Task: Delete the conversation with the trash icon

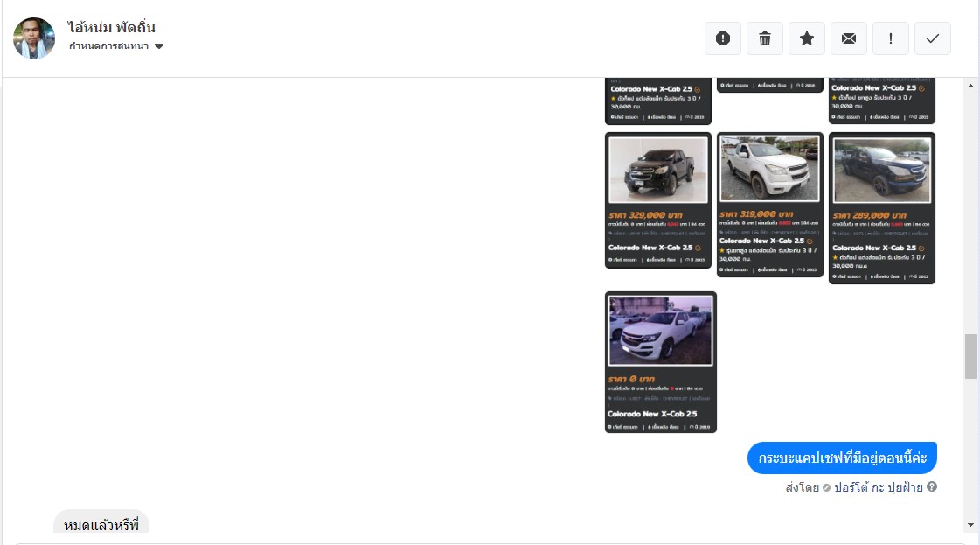Action: tap(764, 38)
